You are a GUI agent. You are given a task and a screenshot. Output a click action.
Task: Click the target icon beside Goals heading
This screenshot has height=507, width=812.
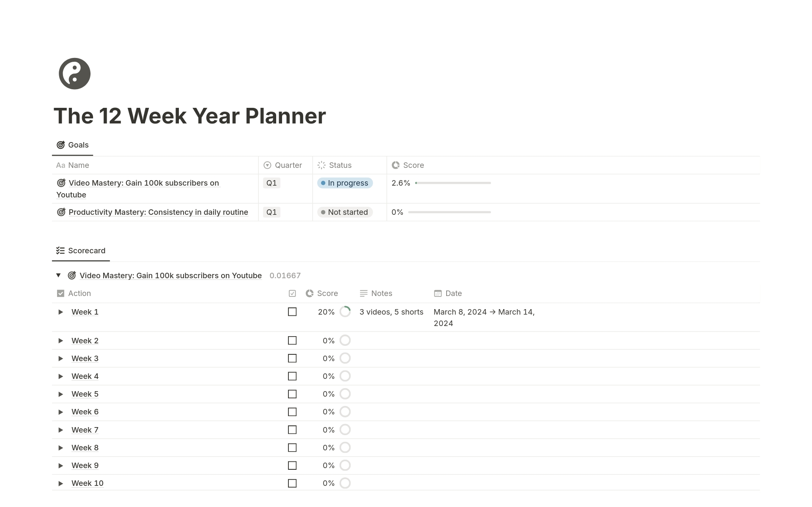click(60, 145)
